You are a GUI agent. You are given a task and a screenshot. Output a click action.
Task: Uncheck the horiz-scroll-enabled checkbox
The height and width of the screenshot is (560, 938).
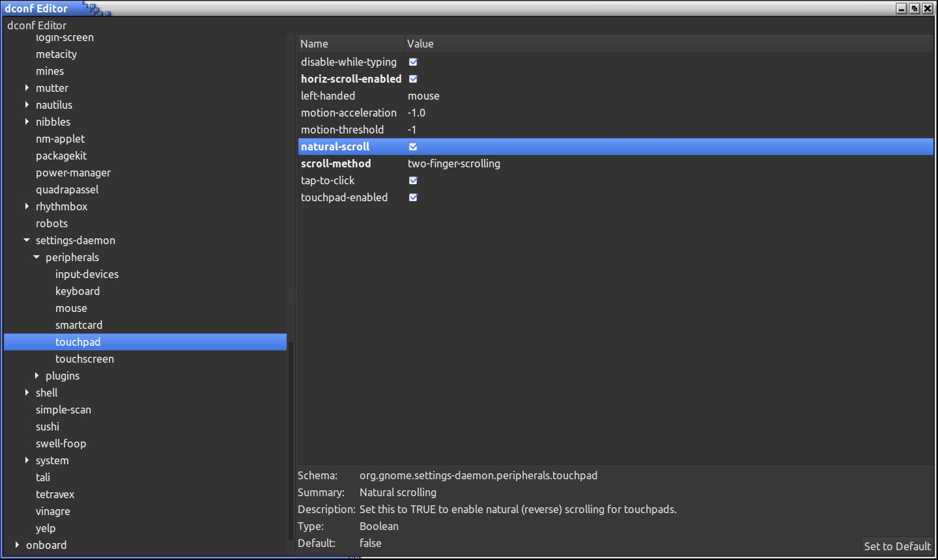coord(413,79)
